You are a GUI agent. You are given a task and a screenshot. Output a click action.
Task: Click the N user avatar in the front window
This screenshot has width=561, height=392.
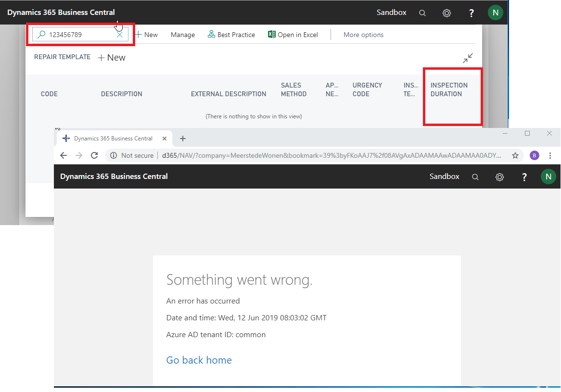coord(548,177)
